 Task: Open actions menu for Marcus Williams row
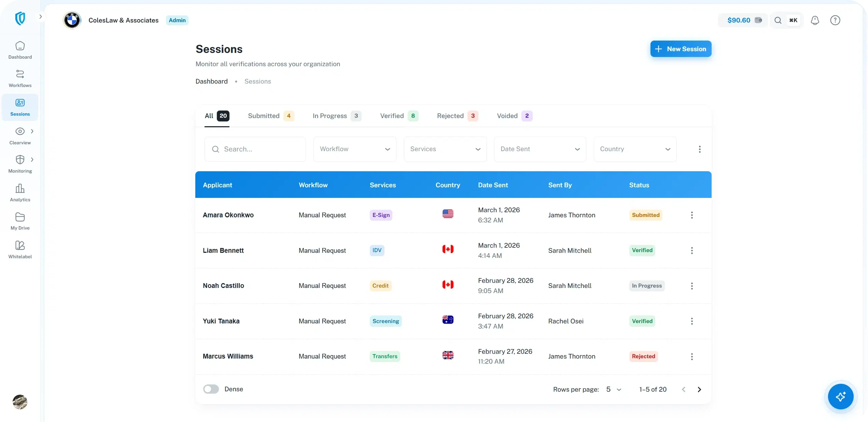coord(692,356)
